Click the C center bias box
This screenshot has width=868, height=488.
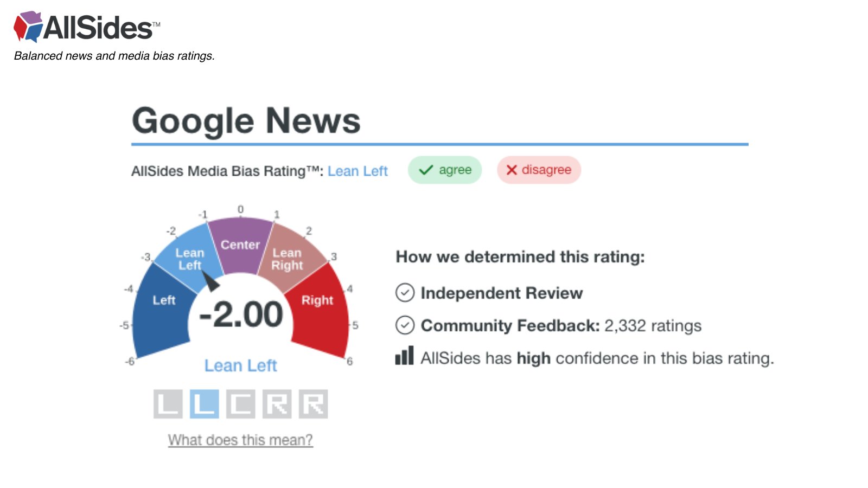240,404
